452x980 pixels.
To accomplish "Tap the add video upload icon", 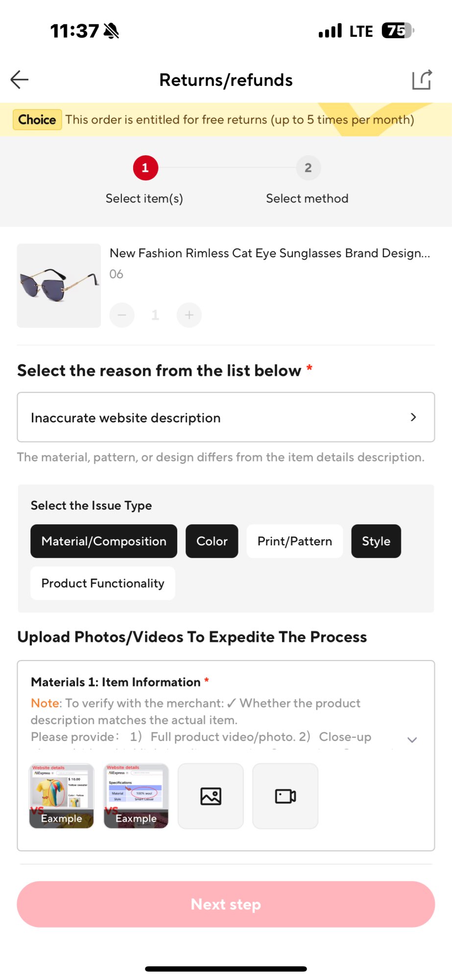I will (x=285, y=796).
